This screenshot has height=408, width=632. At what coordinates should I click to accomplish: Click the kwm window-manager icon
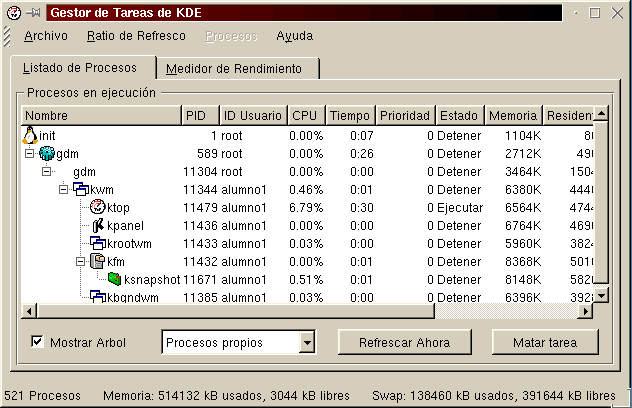point(81,189)
